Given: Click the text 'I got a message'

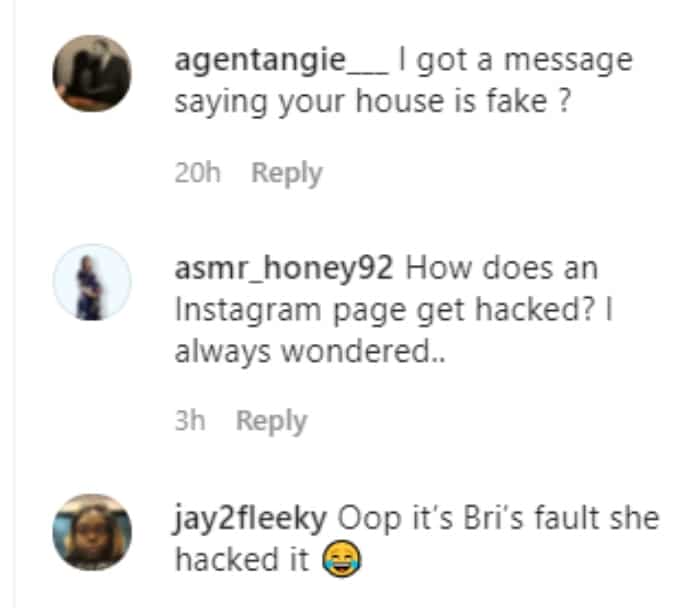Looking at the screenshot, I should pos(516,61).
